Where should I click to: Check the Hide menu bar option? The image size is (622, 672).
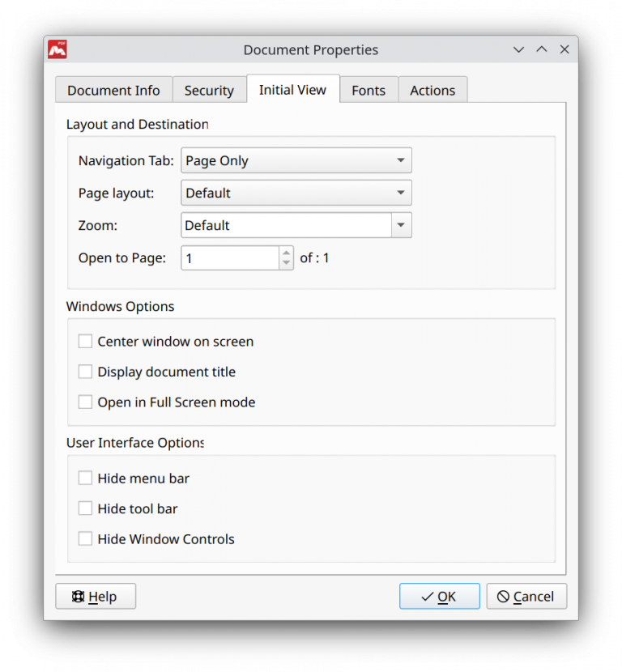tap(85, 478)
